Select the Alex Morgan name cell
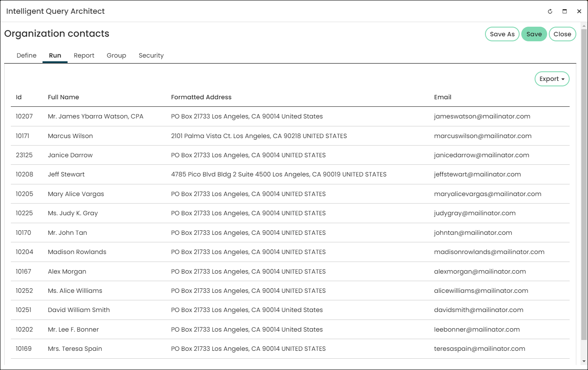Screen dimensions: 588x370 point(67,272)
